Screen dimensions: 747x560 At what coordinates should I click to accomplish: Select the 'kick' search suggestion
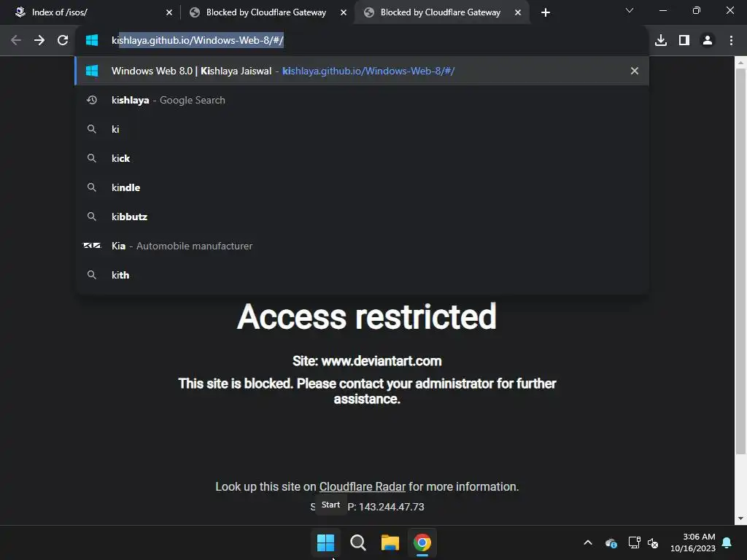pos(362,158)
